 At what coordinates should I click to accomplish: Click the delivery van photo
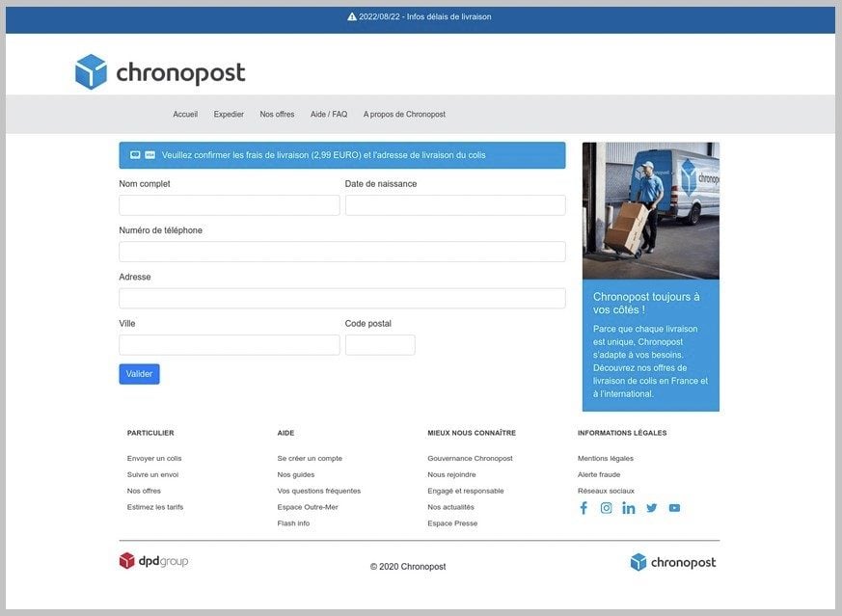pyautogui.click(x=651, y=210)
